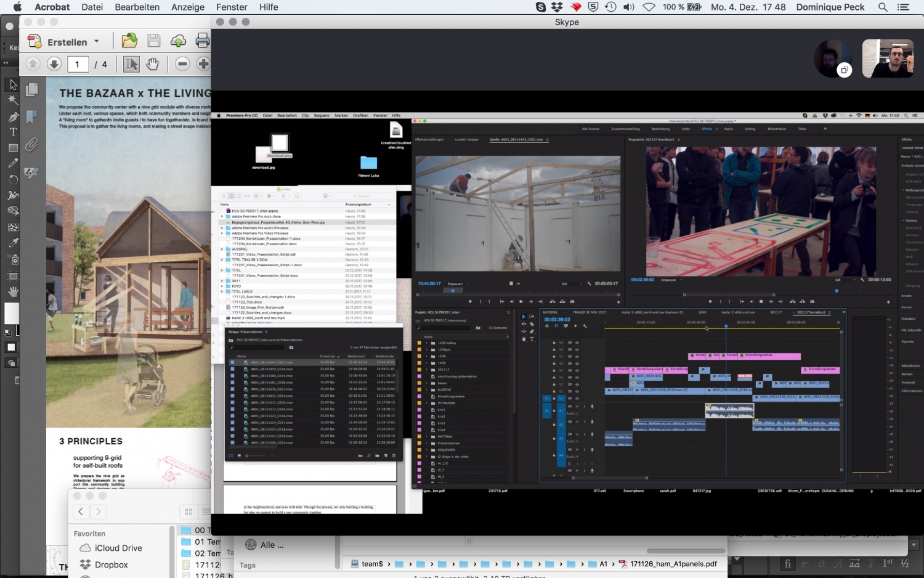
Task: Open the Attachments paperclip panel
Action: (x=31, y=145)
